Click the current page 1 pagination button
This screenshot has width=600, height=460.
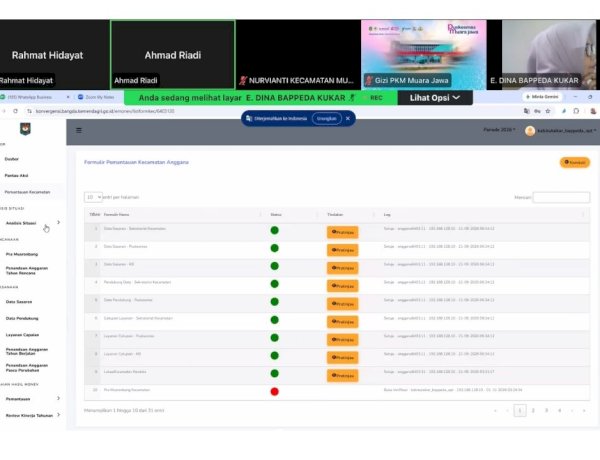point(520,410)
